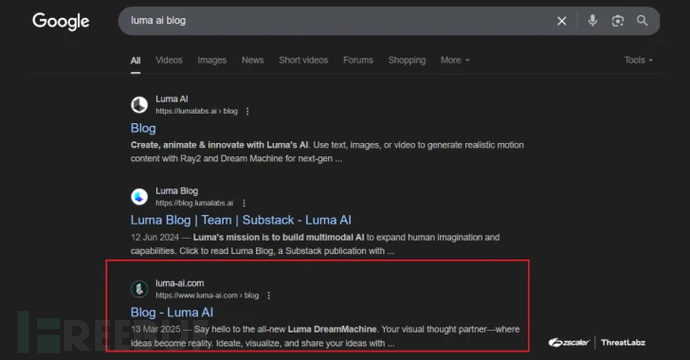This screenshot has height=360, width=690.
Task: Open the Blog - Luma AI result link
Action: [x=172, y=312]
